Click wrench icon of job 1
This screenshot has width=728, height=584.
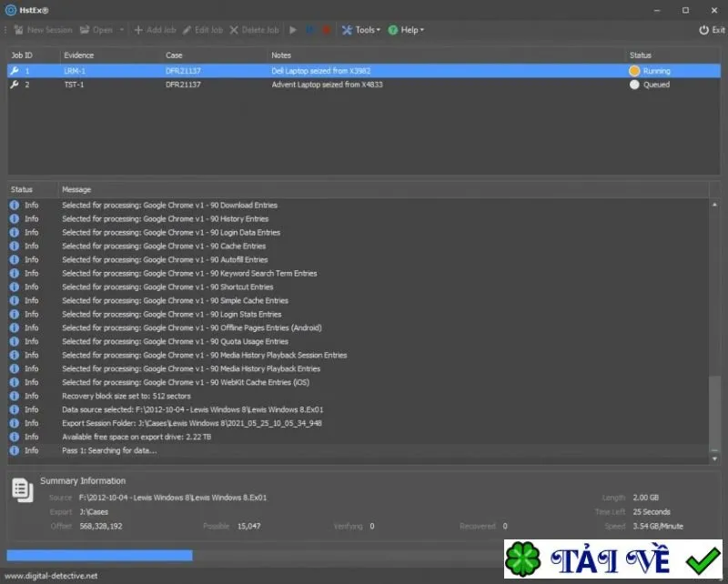15,71
